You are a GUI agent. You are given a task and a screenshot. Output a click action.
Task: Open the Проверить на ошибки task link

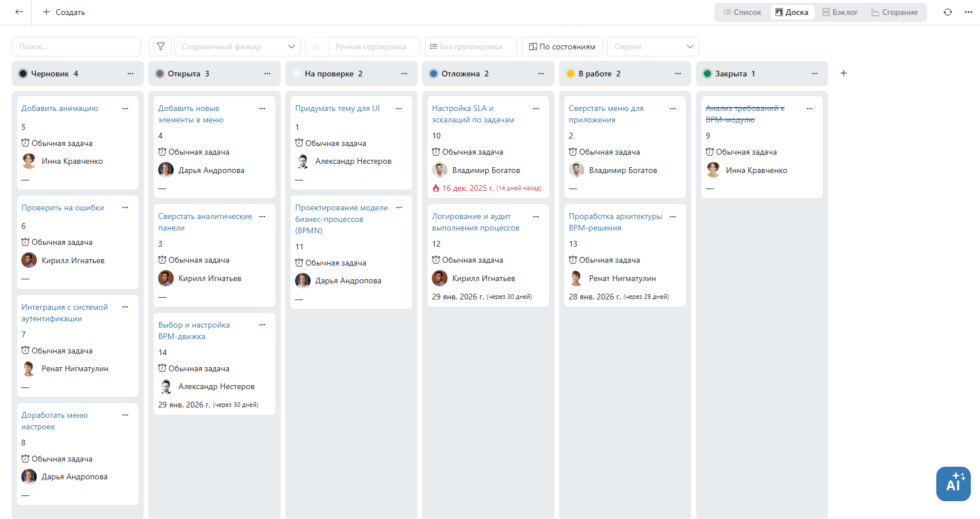click(63, 208)
